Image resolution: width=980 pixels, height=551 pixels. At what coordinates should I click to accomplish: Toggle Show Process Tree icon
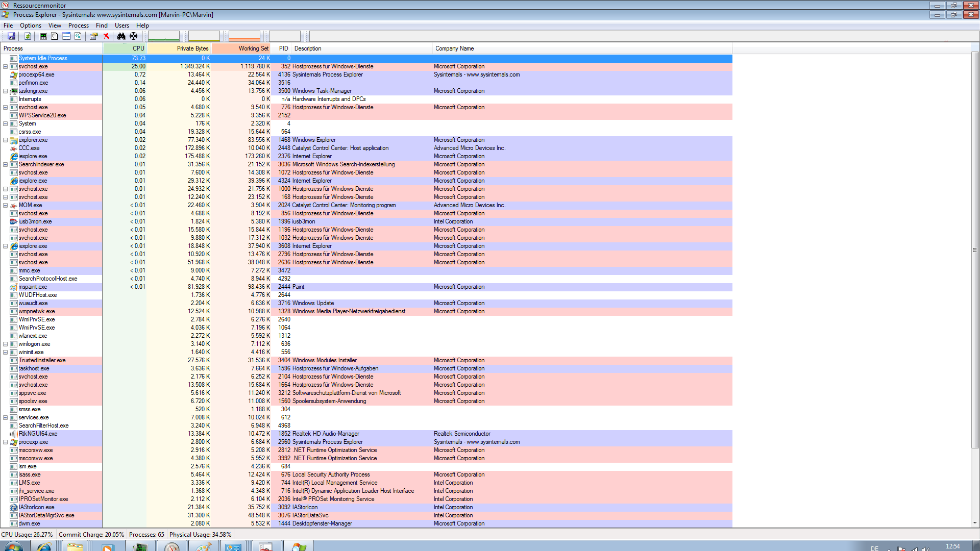click(x=55, y=36)
